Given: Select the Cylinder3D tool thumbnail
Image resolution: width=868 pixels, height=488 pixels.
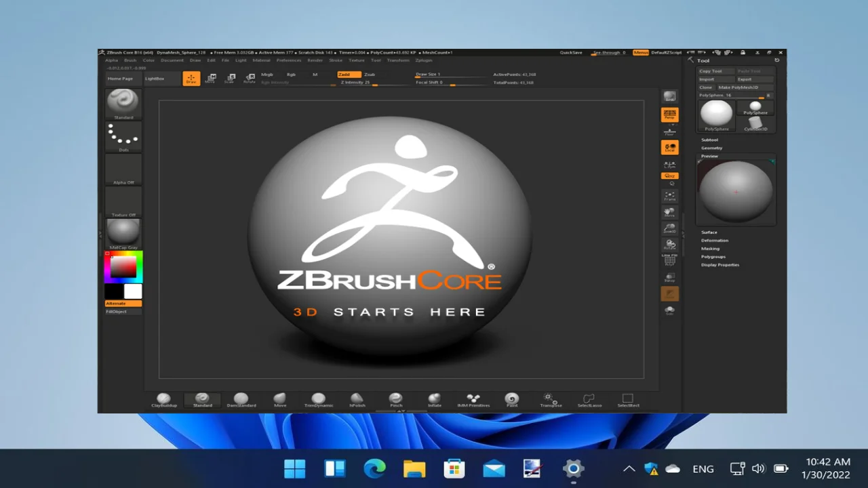Looking at the screenshot, I should point(755,125).
